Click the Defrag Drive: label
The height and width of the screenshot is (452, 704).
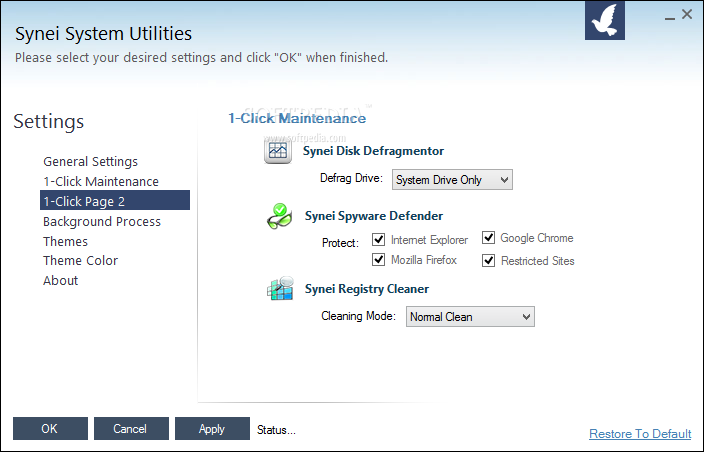coord(351,178)
